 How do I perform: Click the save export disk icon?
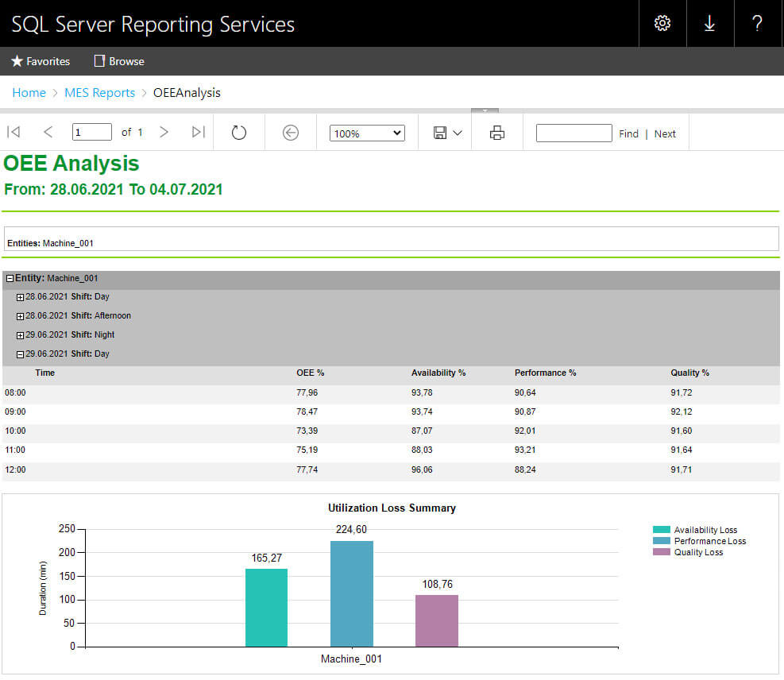tap(439, 133)
